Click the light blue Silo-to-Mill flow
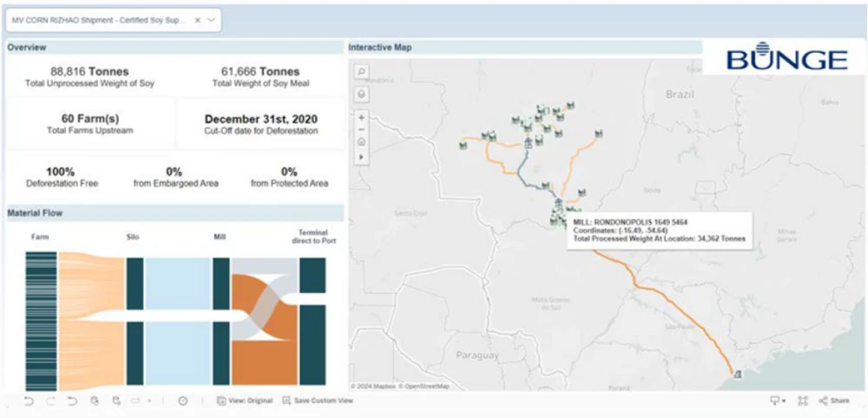 pos(178,321)
